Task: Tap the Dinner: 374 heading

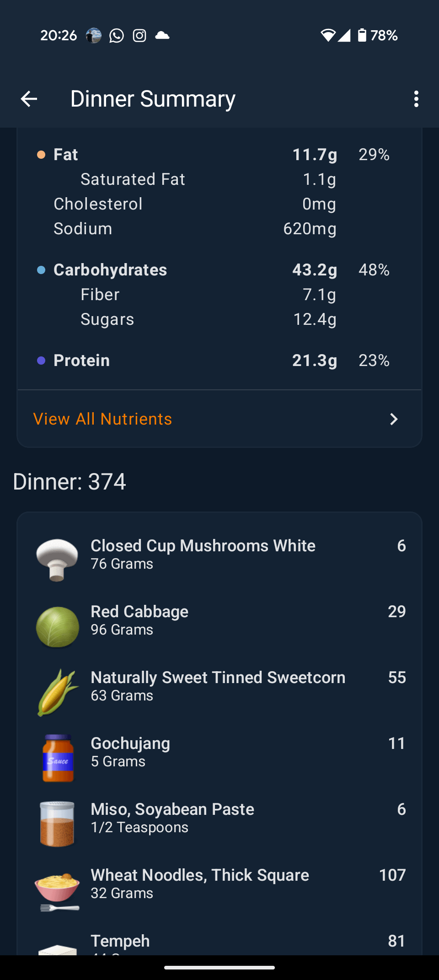Action: pyautogui.click(x=70, y=482)
